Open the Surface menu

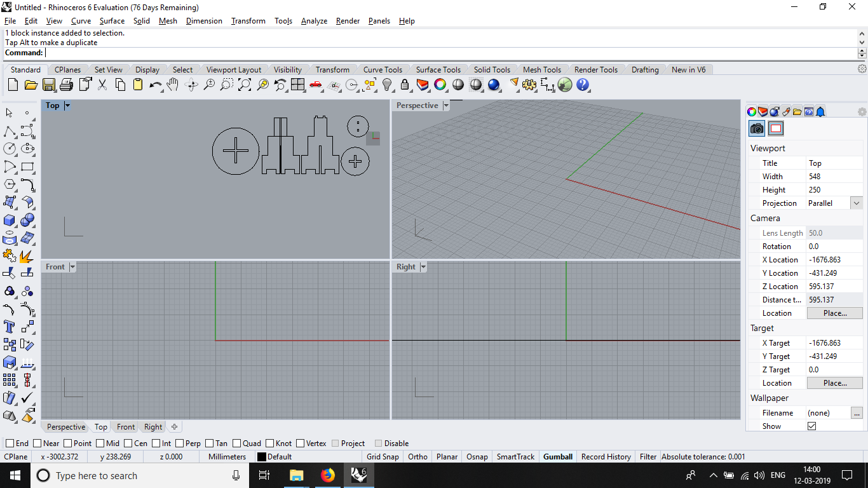coord(112,21)
